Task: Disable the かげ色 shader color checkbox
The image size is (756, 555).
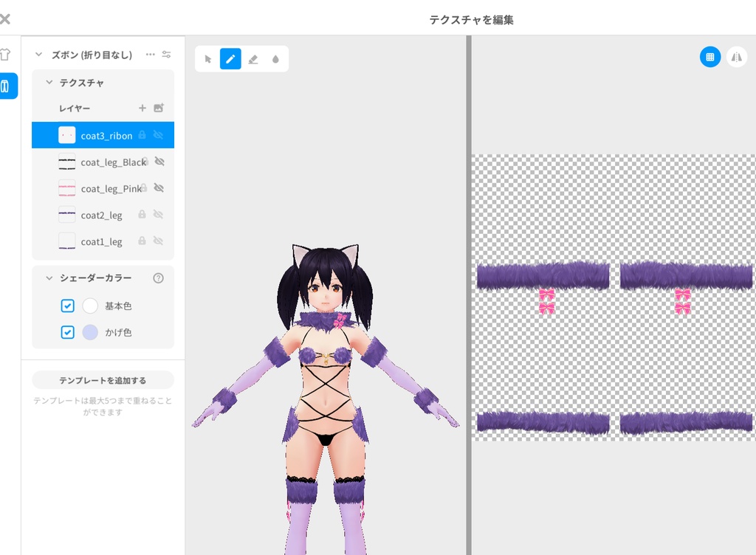Action: [67, 332]
